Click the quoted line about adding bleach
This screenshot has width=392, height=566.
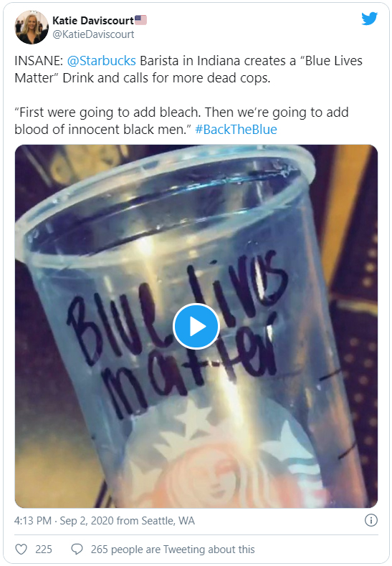[x=181, y=120]
